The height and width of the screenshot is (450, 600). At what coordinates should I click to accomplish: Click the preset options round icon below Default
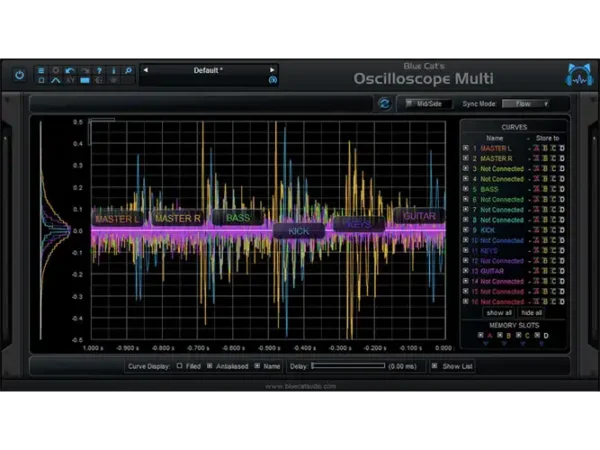pyautogui.click(x=272, y=80)
